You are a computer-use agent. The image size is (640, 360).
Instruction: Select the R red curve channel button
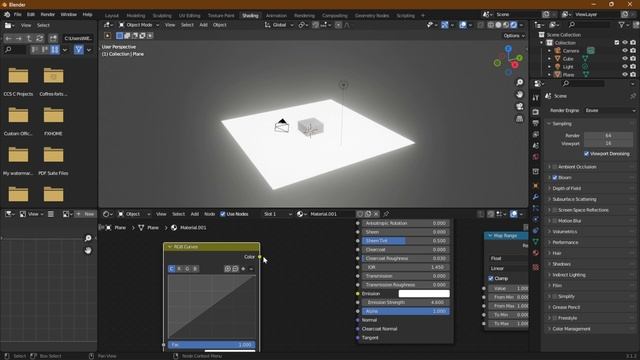[179, 269]
